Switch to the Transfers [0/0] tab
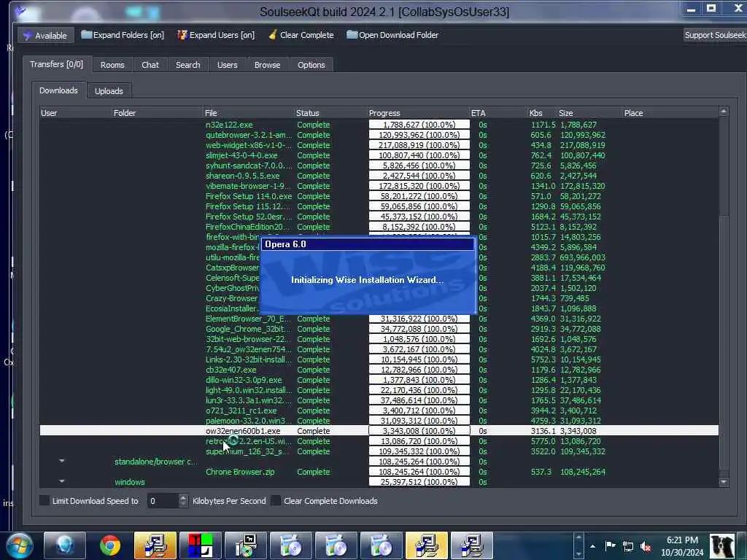This screenshot has height=560, width=747. pos(56,64)
